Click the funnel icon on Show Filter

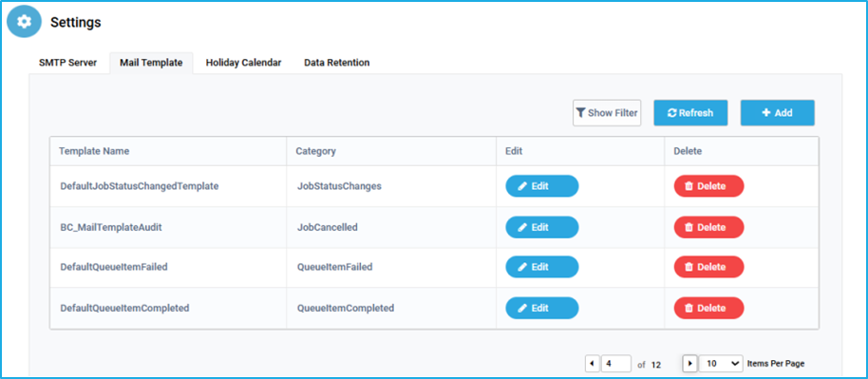click(x=580, y=113)
